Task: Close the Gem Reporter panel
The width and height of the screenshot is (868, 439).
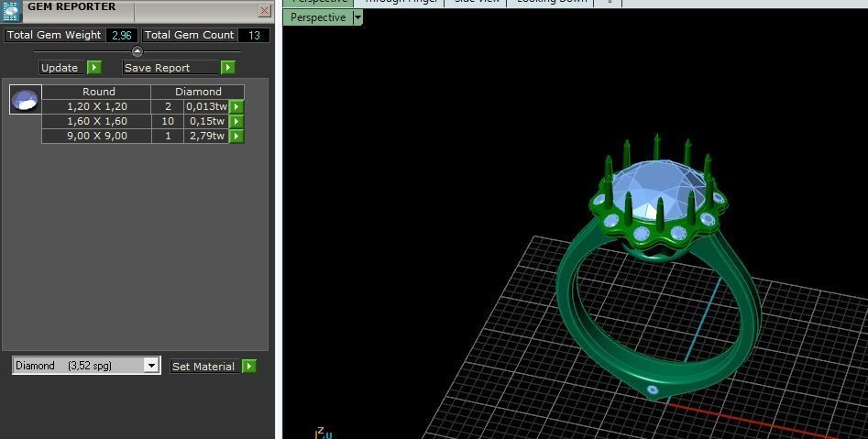Action: (x=265, y=10)
